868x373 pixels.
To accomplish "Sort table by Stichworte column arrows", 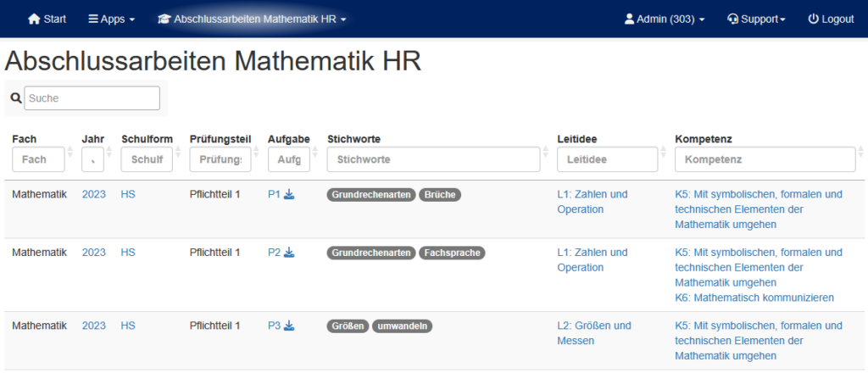I will coord(546,152).
